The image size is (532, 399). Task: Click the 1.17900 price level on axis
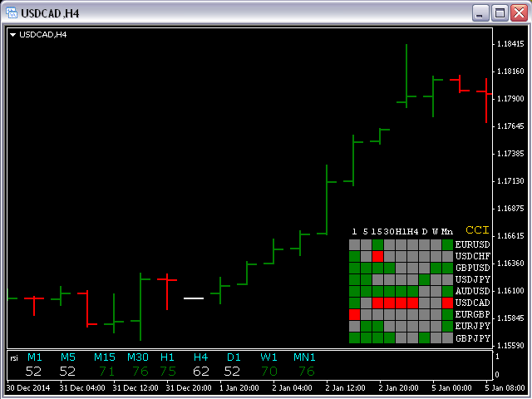tap(510, 99)
